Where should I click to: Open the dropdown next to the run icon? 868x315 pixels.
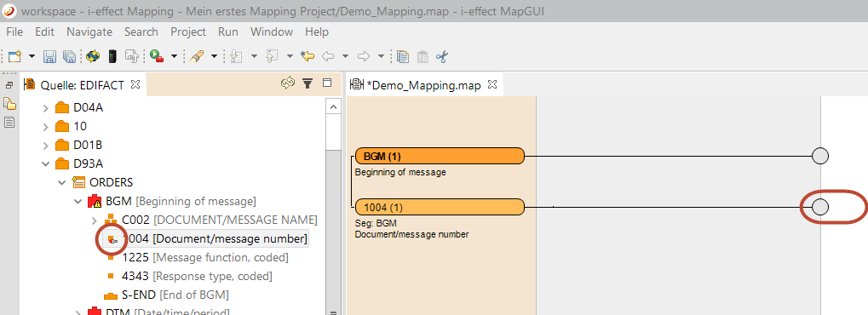[x=174, y=56]
